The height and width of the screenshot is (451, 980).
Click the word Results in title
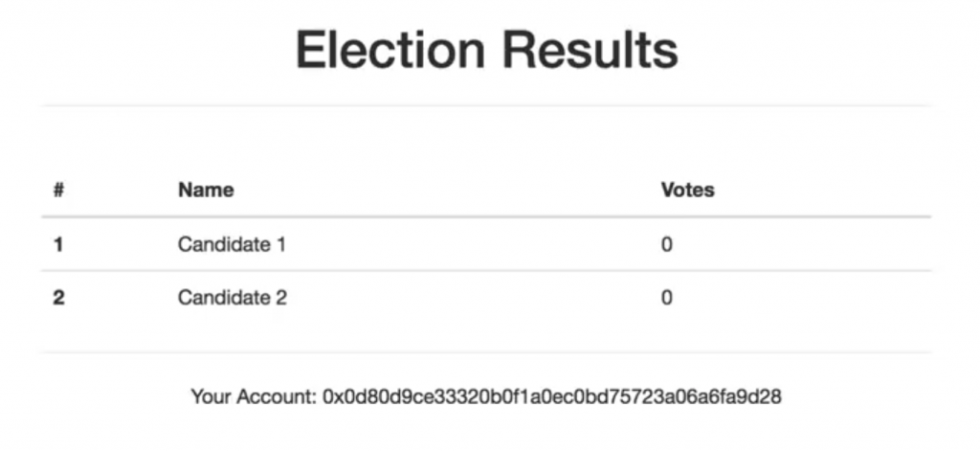pyautogui.click(x=590, y=50)
